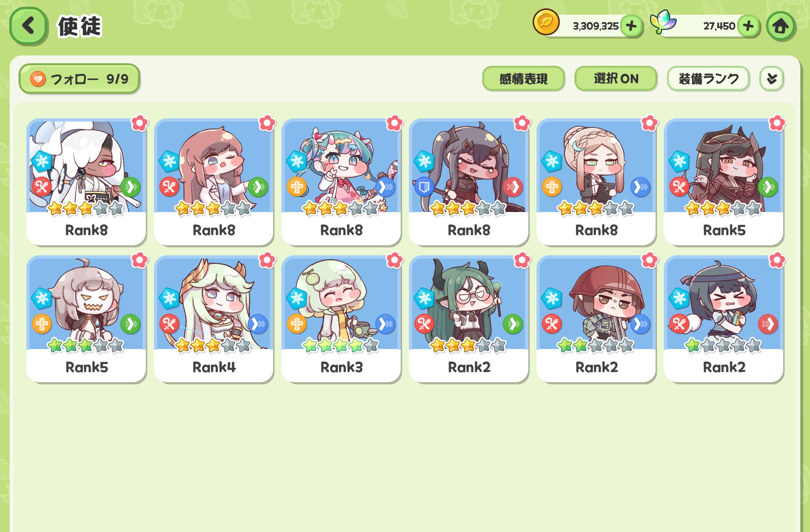Open the 装備ランク sort dropdown
Viewport: 810px width, 532px height.
click(x=708, y=79)
